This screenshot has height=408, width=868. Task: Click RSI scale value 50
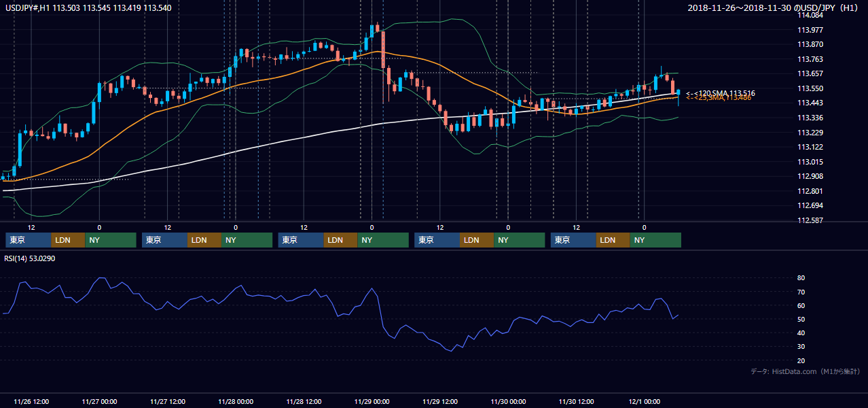point(801,319)
